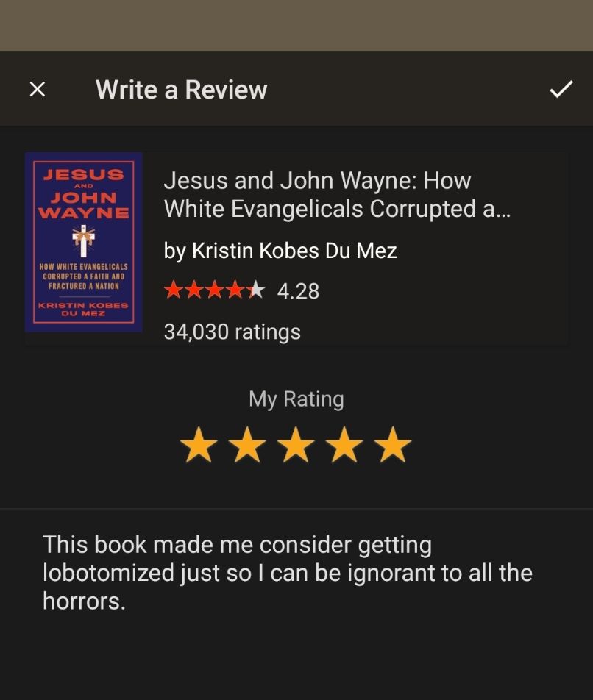593x700 pixels.
Task: Click the word 'lobotomized' in the review
Action: coord(108,573)
